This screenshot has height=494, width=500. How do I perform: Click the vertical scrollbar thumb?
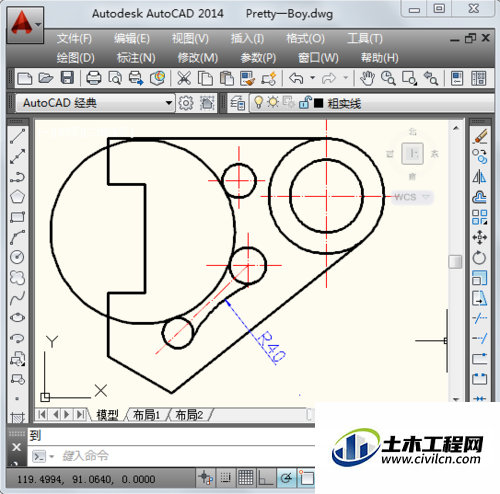point(455,262)
